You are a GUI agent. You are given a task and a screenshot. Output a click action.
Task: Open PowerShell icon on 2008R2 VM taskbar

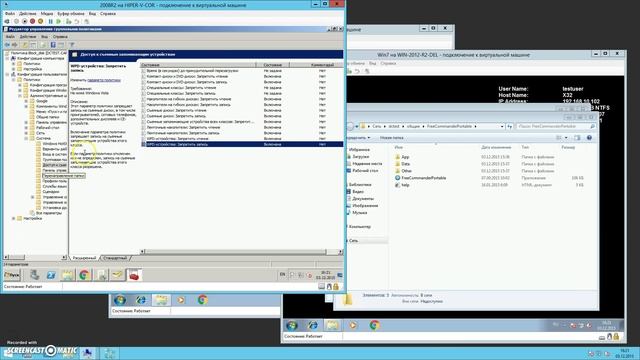[x=51, y=275]
